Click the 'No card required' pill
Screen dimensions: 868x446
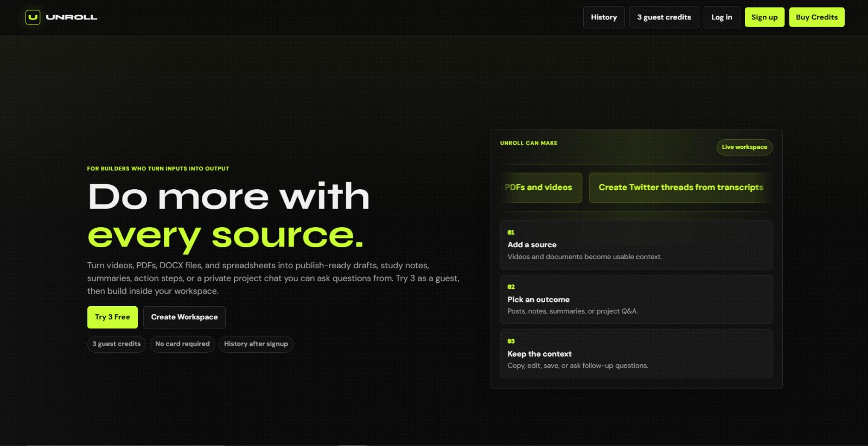(x=182, y=344)
